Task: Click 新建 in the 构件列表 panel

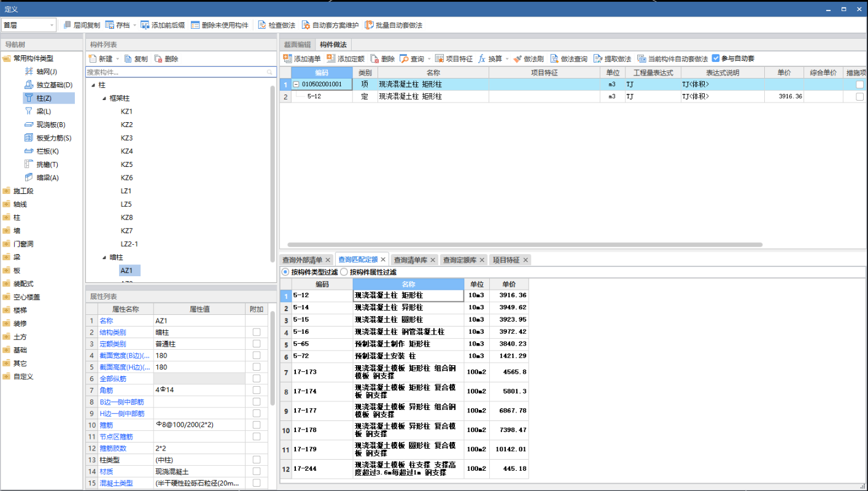Action: click(100, 59)
